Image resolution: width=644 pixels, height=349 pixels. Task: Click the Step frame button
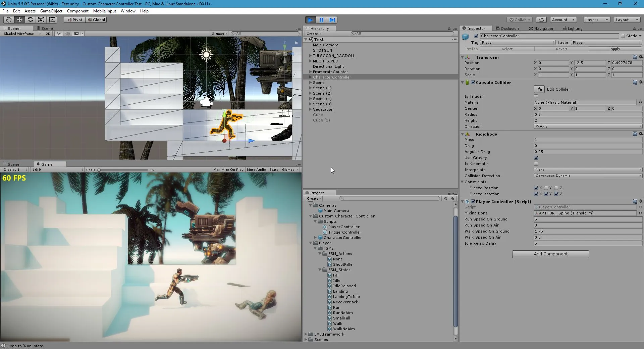(x=332, y=20)
